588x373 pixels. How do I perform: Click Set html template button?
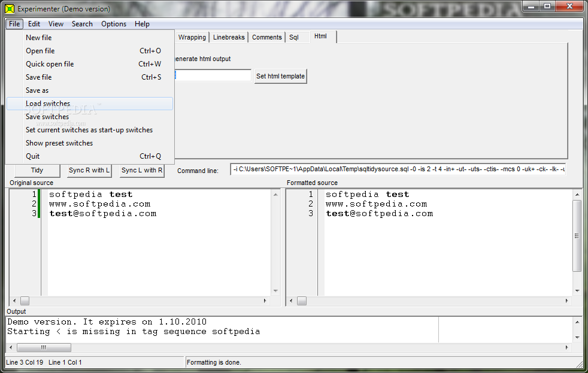click(280, 76)
